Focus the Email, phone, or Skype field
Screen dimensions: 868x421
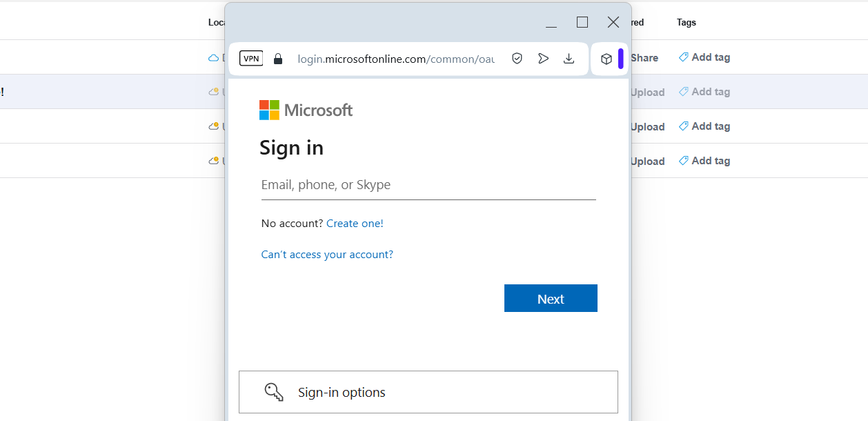[x=428, y=185]
